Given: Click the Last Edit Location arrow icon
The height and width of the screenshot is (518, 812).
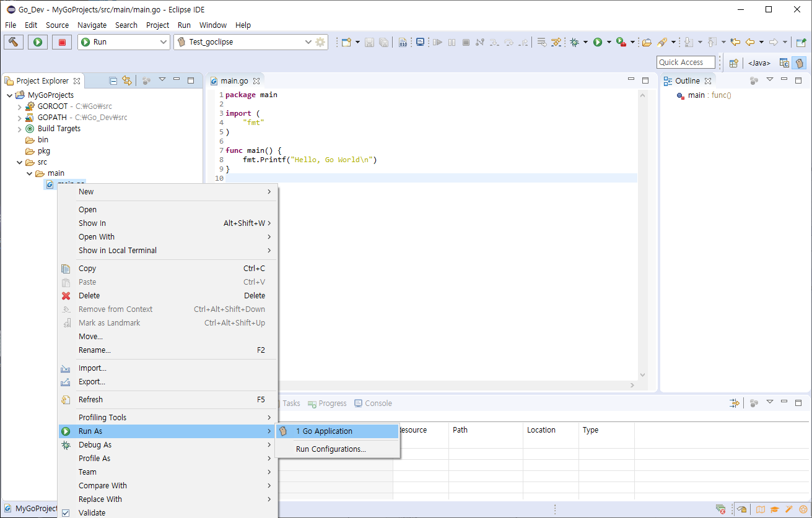Looking at the screenshot, I should [x=735, y=42].
